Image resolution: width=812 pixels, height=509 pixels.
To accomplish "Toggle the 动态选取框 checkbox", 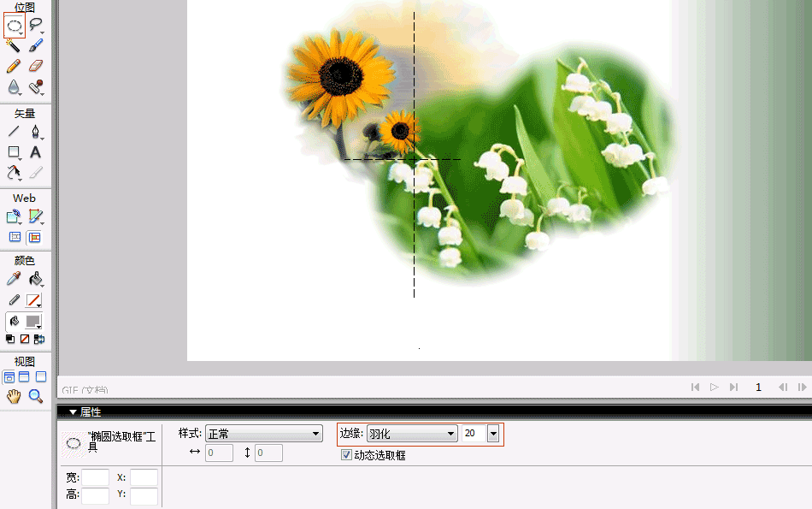I will (346, 455).
